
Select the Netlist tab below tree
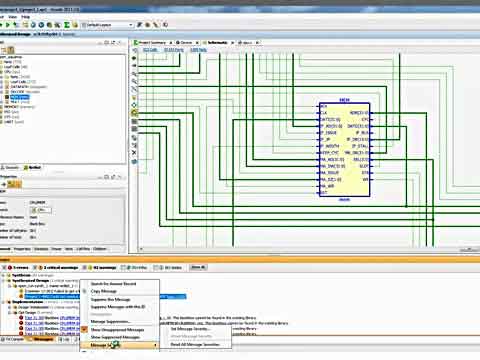click(x=32, y=167)
